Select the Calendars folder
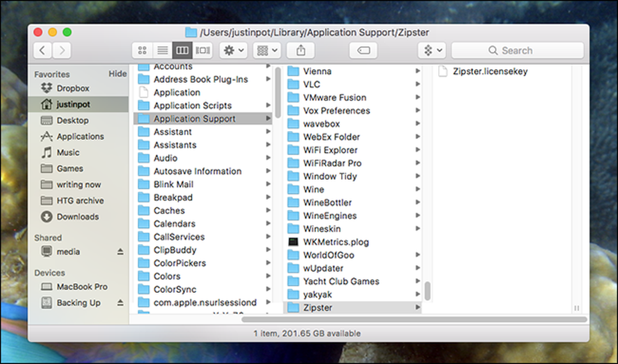 coord(203,224)
